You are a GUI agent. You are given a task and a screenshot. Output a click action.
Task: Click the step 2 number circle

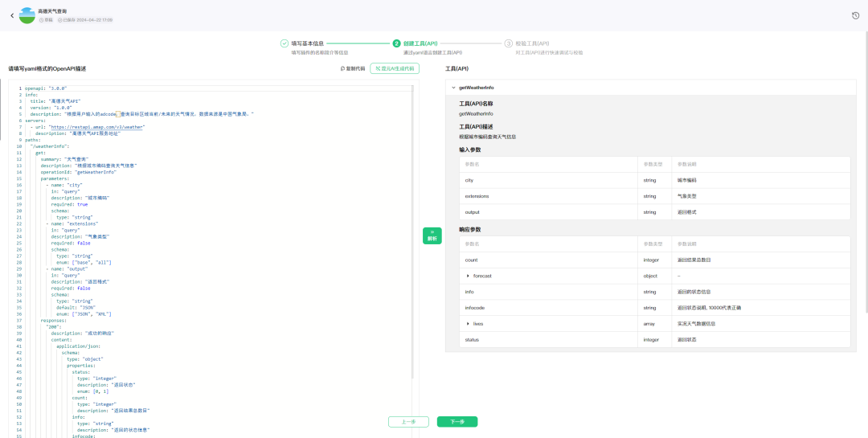pos(396,43)
